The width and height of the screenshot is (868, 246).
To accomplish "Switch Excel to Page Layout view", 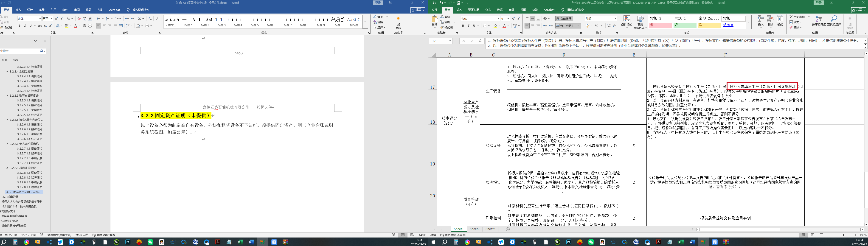I will 812,235.
